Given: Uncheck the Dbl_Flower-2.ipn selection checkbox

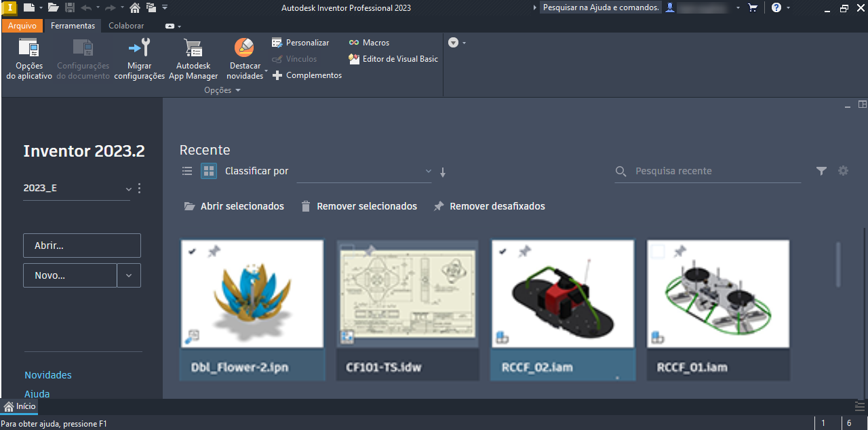Looking at the screenshot, I should 192,252.
